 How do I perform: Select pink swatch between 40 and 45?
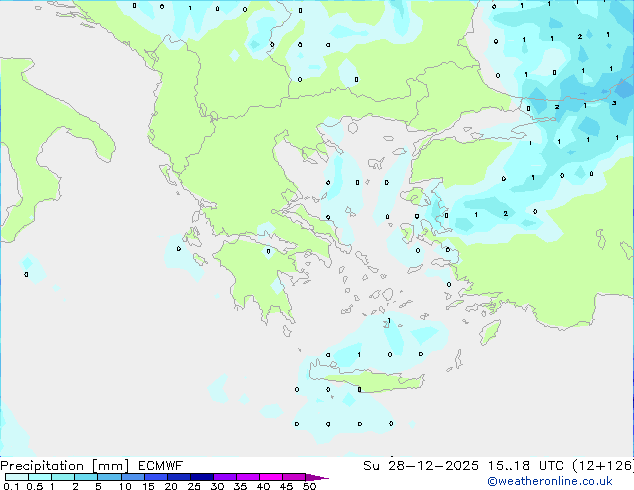click(x=271, y=477)
